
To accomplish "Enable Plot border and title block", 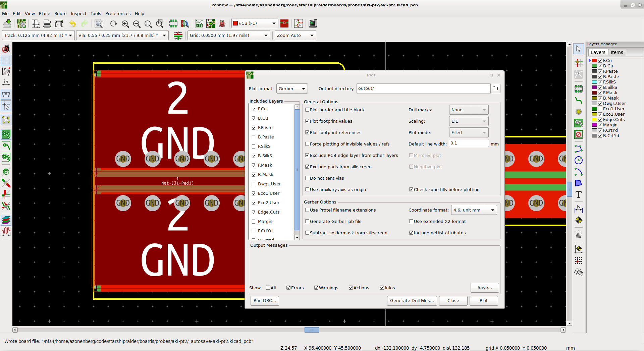I will click(x=307, y=110).
